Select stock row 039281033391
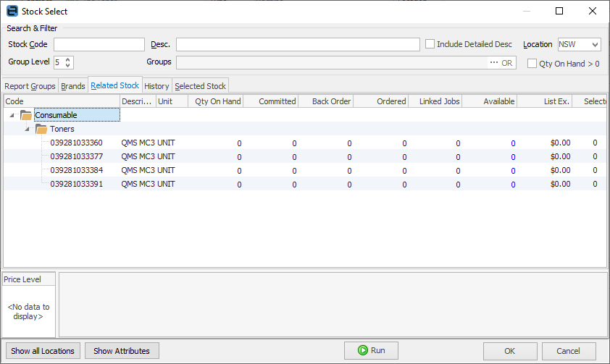Viewport: 610px width, 364px height. (305, 184)
